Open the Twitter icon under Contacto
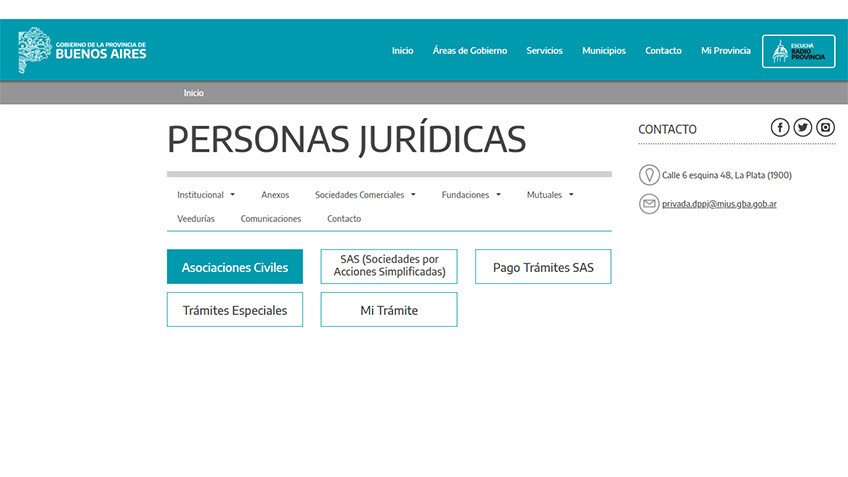The image size is (848, 477). point(803,128)
